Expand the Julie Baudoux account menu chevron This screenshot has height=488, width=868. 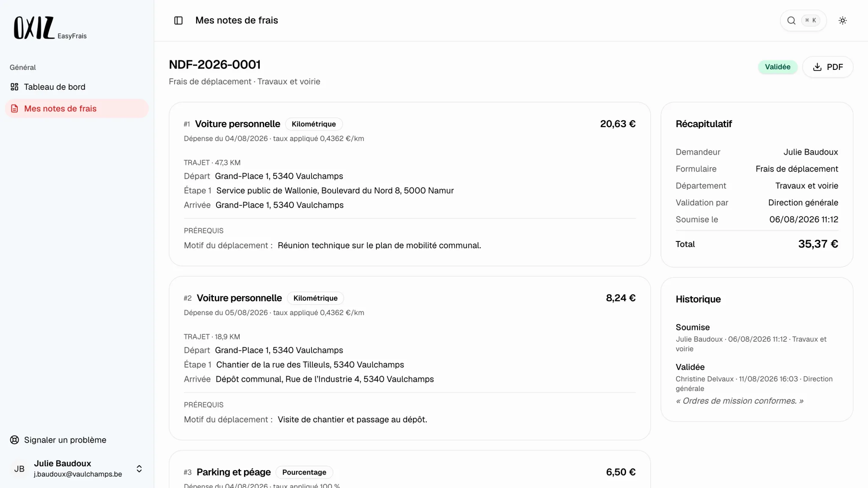point(139,469)
